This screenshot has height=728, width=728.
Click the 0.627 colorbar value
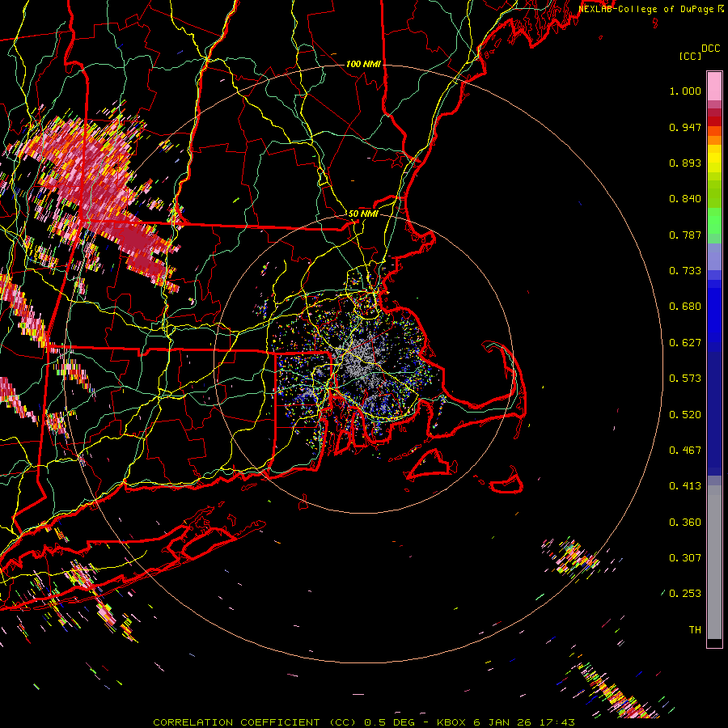point(685,343)
